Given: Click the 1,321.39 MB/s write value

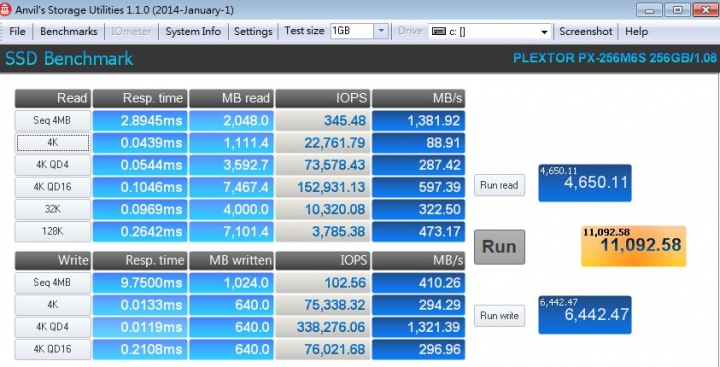Looking at the screenshot, I should click(418, 327).
